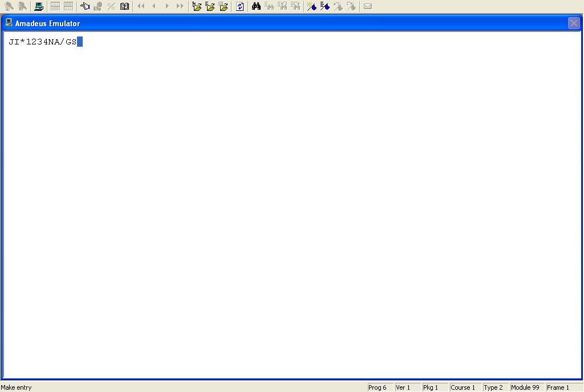
Task: Jump to first frame with double-left arrows
Action: (x=141, y=6)
